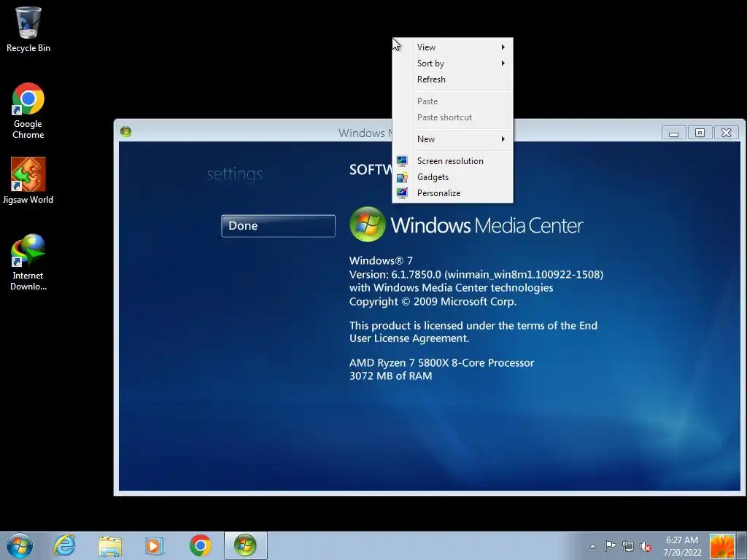Minimize the Windows Media Center window

click(673, 133)
